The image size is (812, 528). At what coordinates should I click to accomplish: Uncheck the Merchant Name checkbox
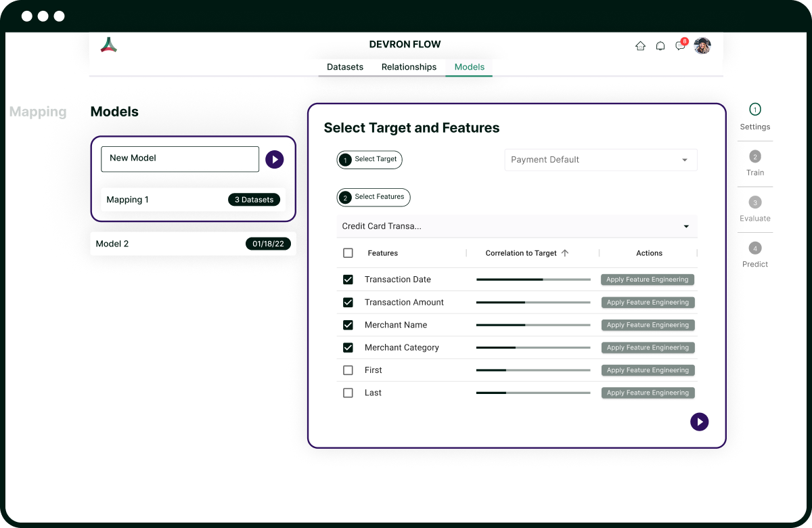[x=348, y=325]
